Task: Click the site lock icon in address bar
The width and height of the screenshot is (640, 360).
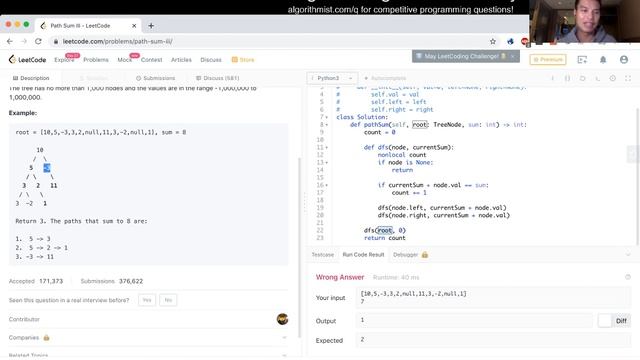Action: [x=55, y=41]
